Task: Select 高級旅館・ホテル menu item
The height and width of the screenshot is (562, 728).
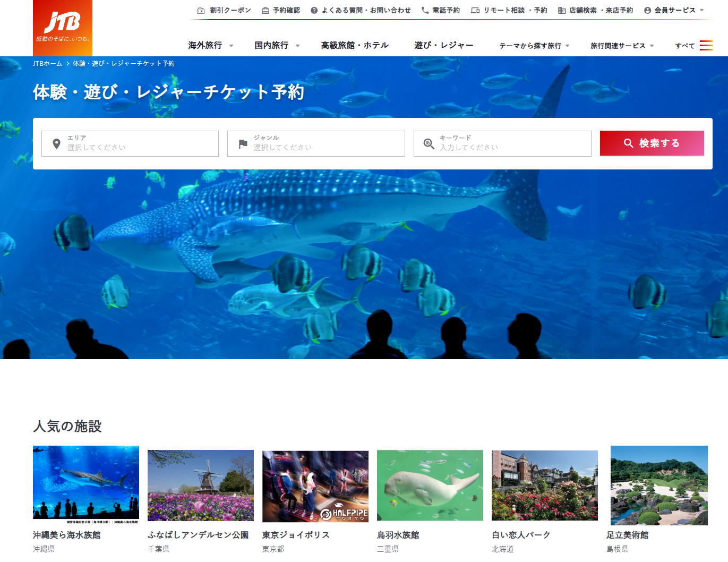Action: pyautogui.click(x=355, y=45)
